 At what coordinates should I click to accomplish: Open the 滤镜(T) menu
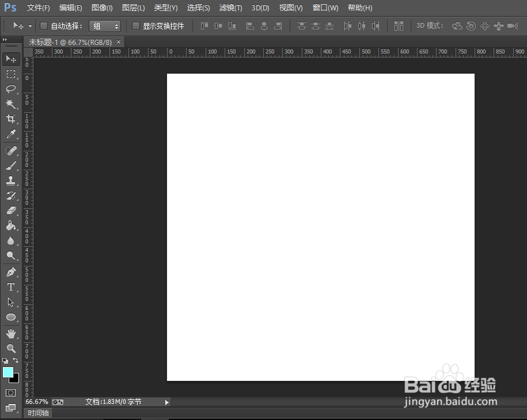tap(230, 7)
